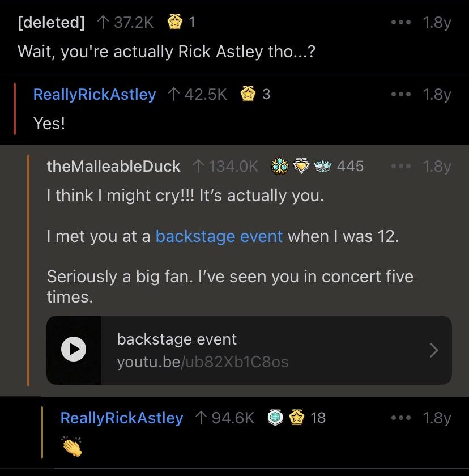469x476 pixels.
Task: Click the star award next to the number 18
Action: [296, 418]
